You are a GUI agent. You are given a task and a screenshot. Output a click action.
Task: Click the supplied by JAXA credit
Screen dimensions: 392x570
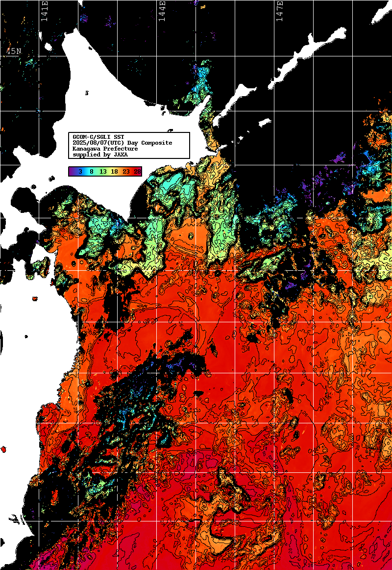point(100,155)
